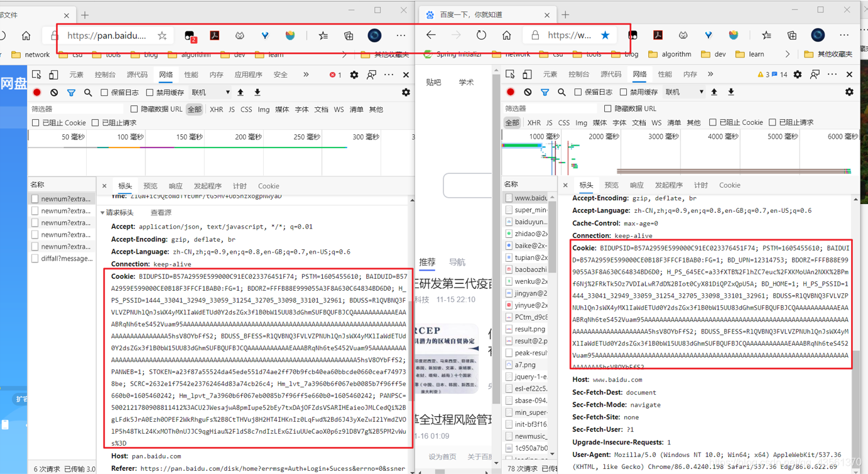Screen dimensions: 868x474
Task: Filter by JS in Baidu homepage DevTools
Action: (x=549, y=122)
